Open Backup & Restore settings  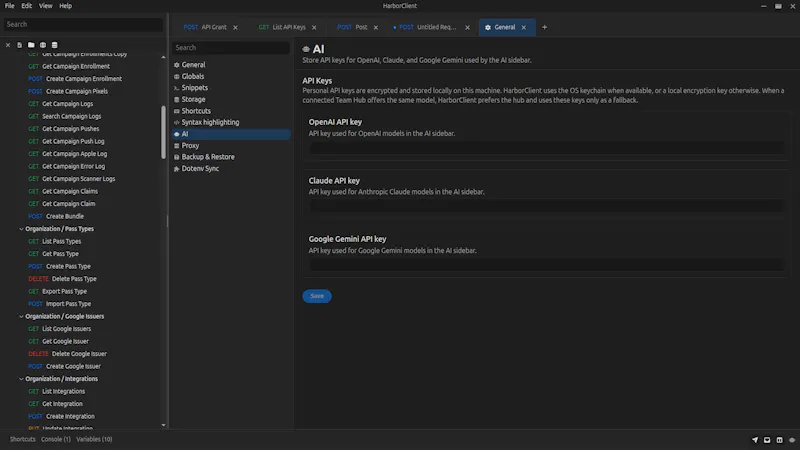[x=231, y=157]
